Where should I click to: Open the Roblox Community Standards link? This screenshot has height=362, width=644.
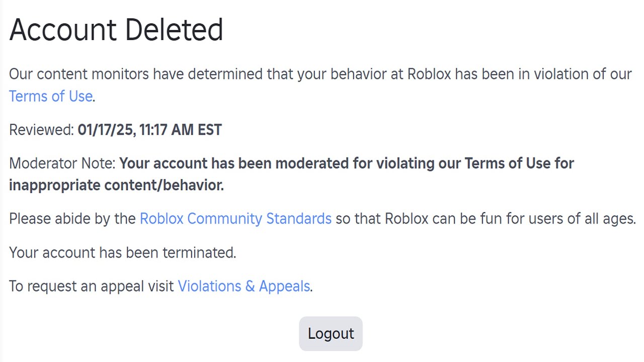coord(235,219)
